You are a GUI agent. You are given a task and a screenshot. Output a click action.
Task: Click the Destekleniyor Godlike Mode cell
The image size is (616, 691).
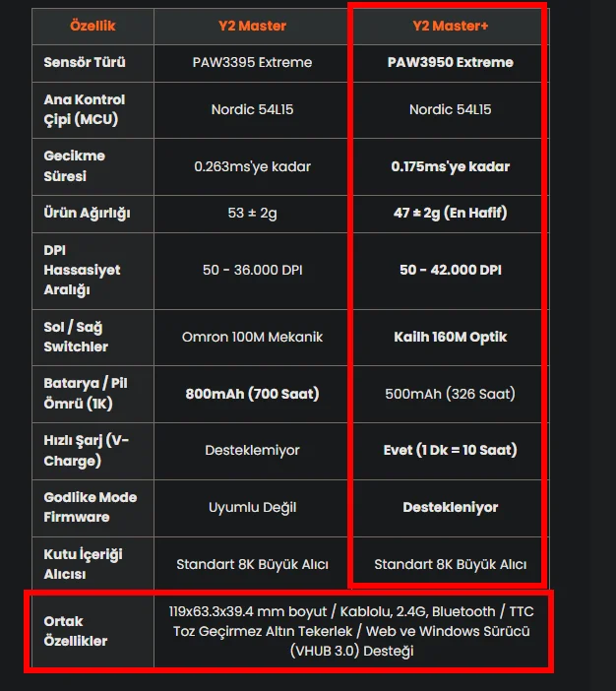[450, 507]
